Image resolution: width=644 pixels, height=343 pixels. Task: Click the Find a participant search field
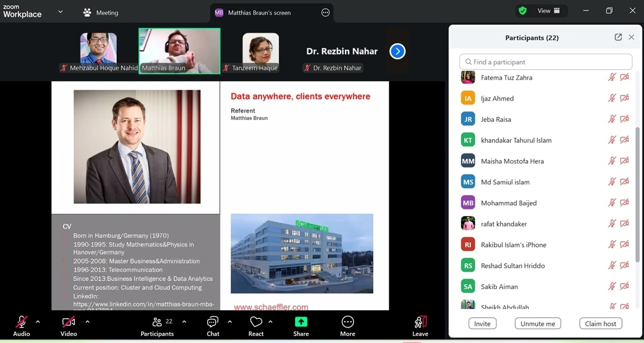[546, 62]
